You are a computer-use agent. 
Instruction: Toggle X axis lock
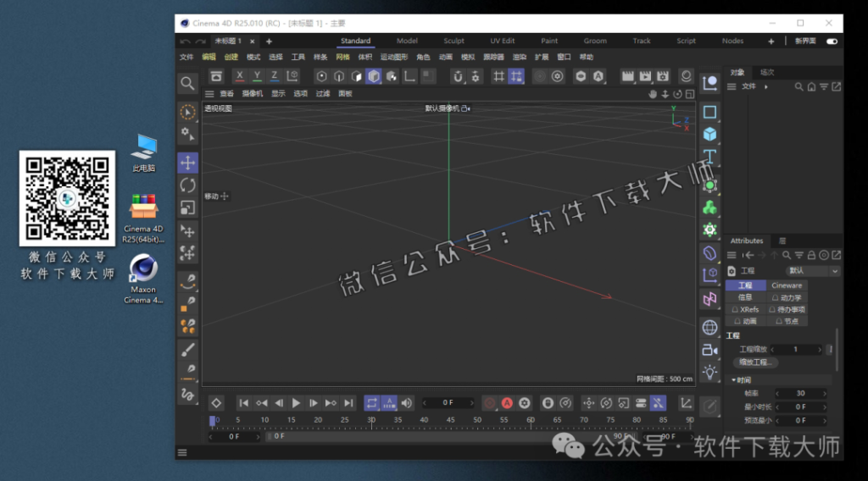point(240,76)
